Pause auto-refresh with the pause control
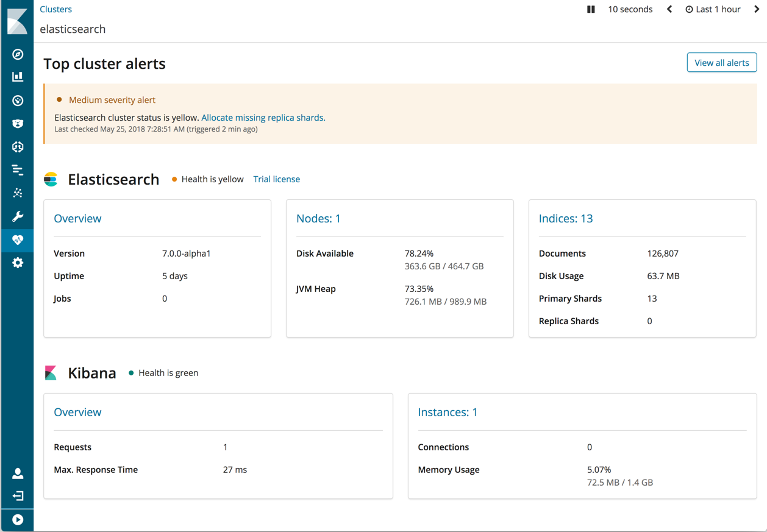767x532 pixels. click(590, 9)
